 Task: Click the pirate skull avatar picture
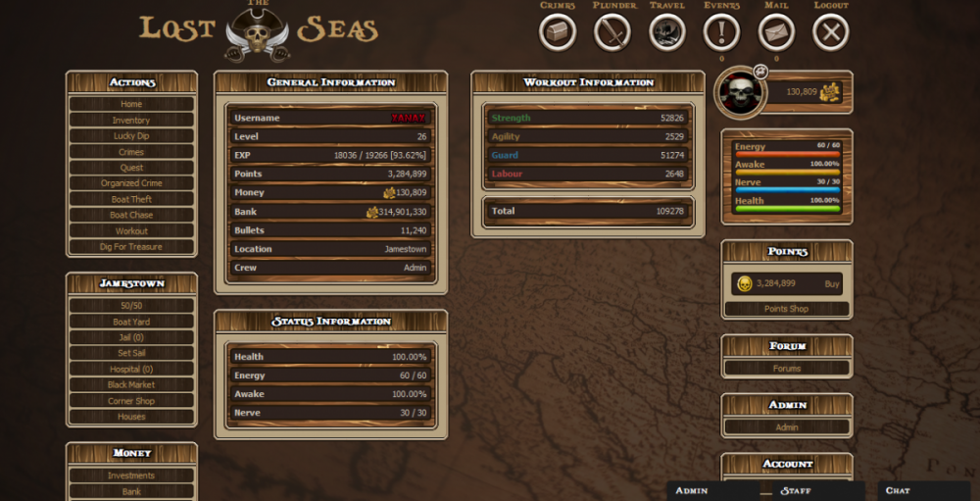click(x=741, y=93)
